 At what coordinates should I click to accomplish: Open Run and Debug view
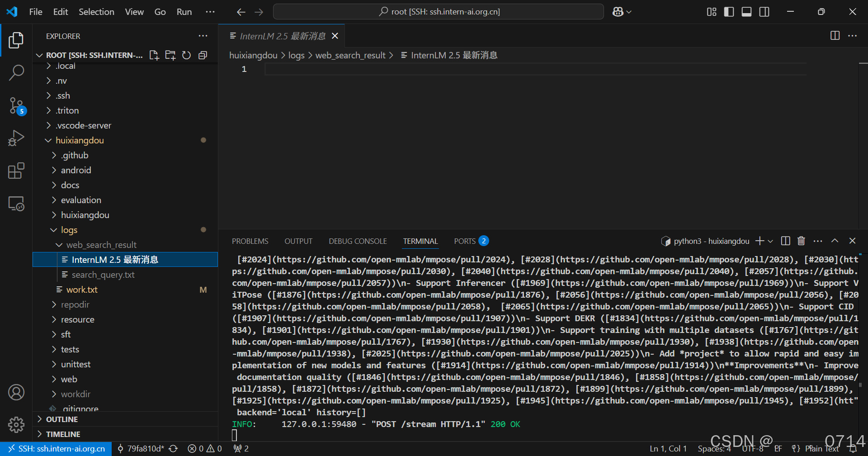(16, 138)
